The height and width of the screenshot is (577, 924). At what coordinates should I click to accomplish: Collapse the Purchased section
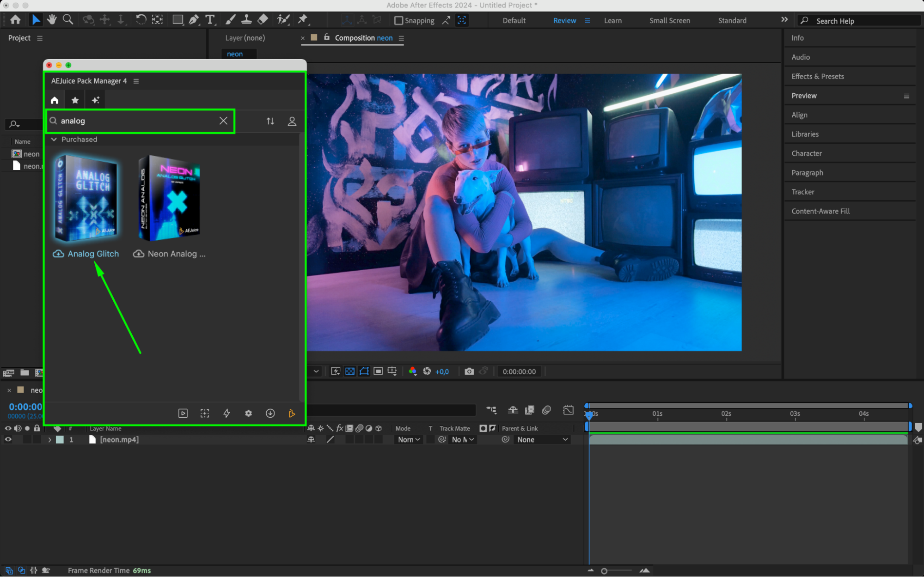click(x=54, y=140)
